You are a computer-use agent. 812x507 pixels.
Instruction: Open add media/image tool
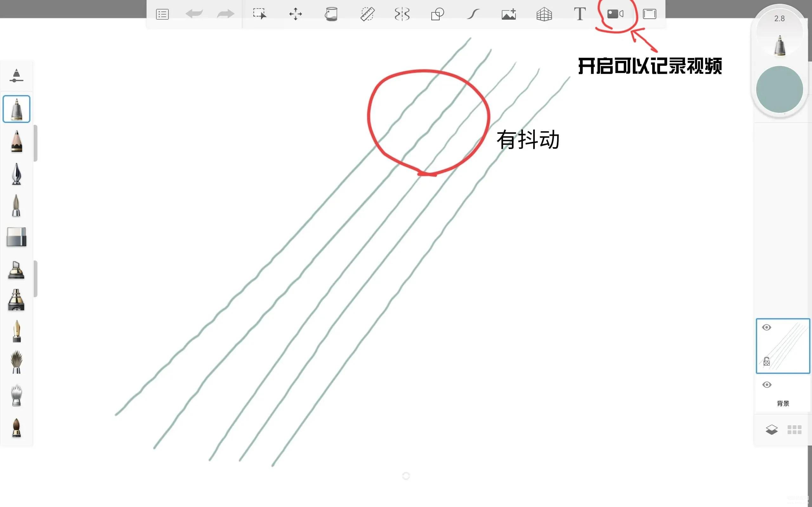coord(508,13)
